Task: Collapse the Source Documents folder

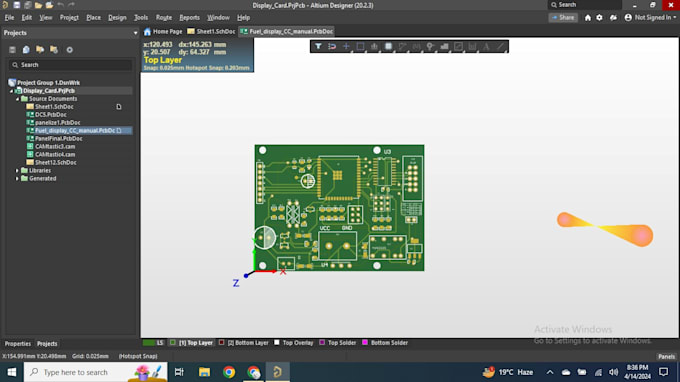Action: coord(18,99)
